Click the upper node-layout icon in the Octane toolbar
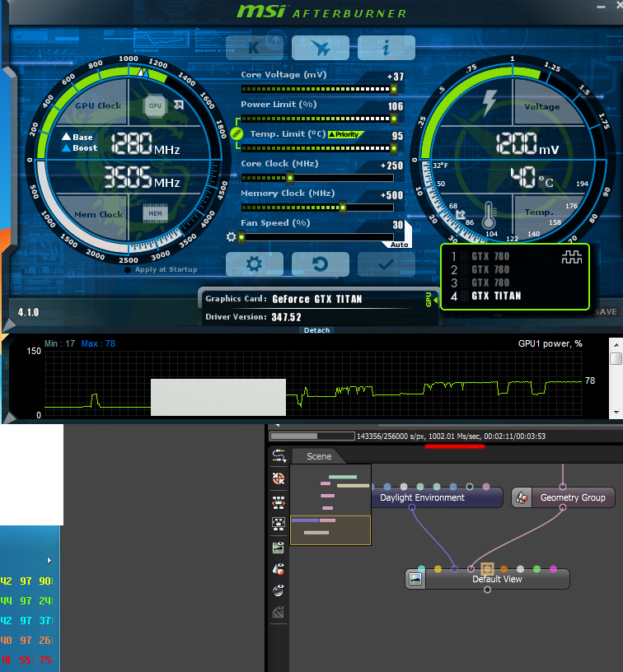 click(279, 502)
